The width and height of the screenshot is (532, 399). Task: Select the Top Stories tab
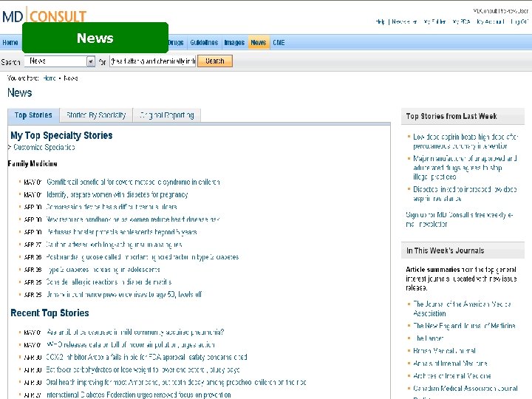click(33, 115)
